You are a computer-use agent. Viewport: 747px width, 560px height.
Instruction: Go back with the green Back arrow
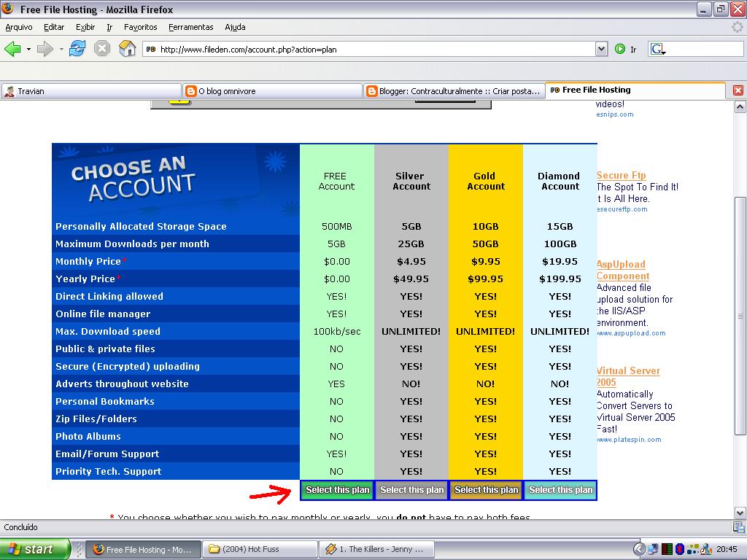tap(12, 49)
